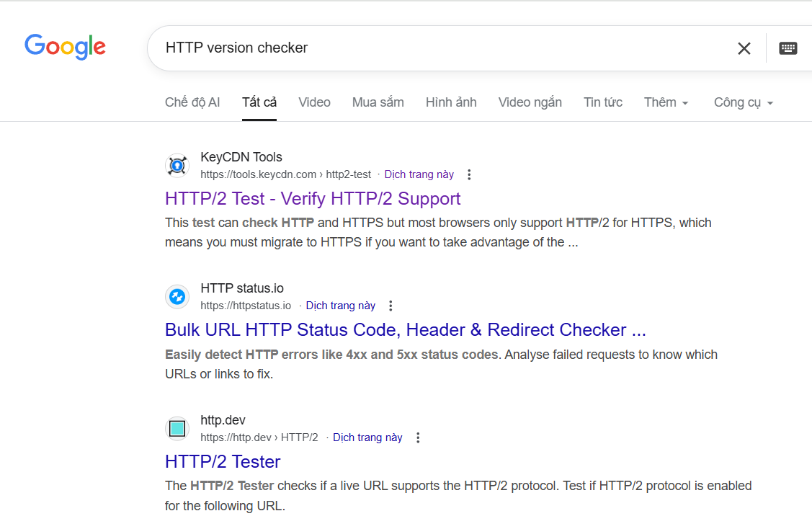Click the http.dev favicon
The width and height of the screenshot is (812, 529).
(177, 429)
